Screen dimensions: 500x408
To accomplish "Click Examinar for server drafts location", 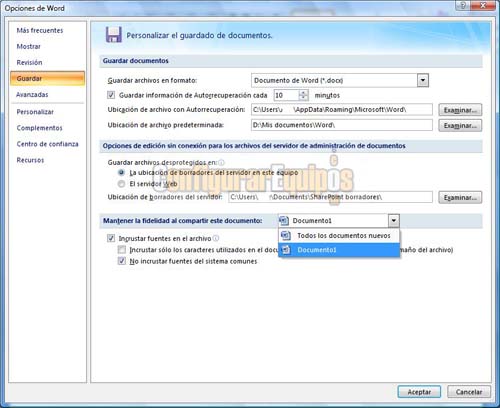I will click(x=460, y=197).
